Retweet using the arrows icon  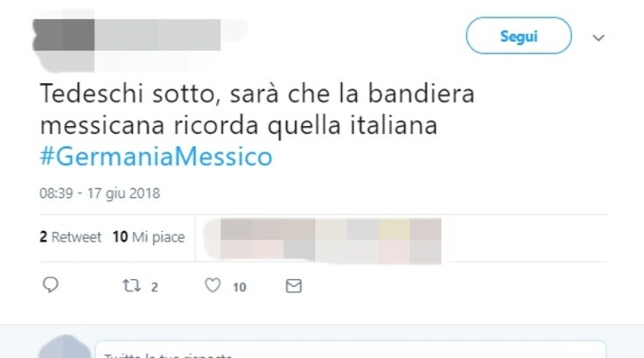point(132,285)
